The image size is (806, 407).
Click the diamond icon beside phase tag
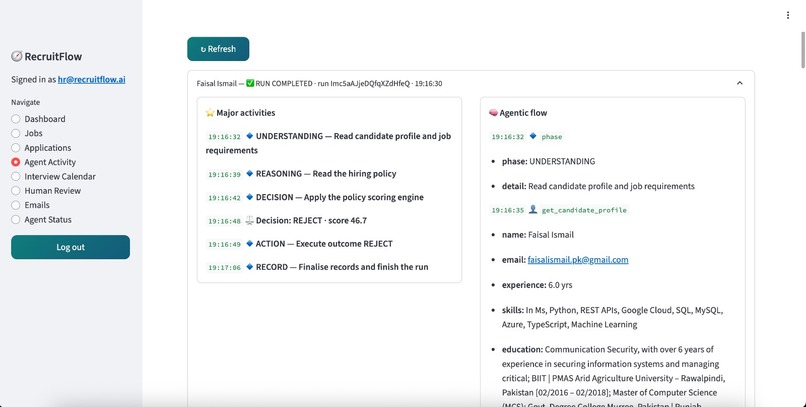533,136
